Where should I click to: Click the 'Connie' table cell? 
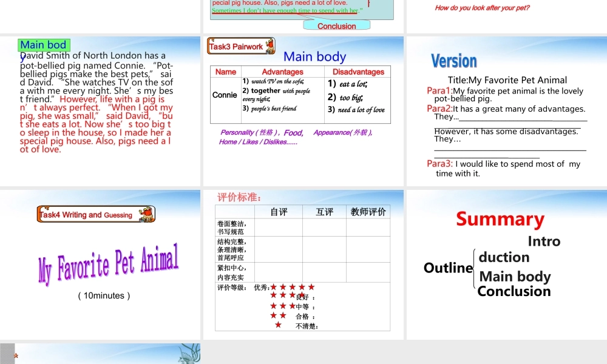point(225,95)
